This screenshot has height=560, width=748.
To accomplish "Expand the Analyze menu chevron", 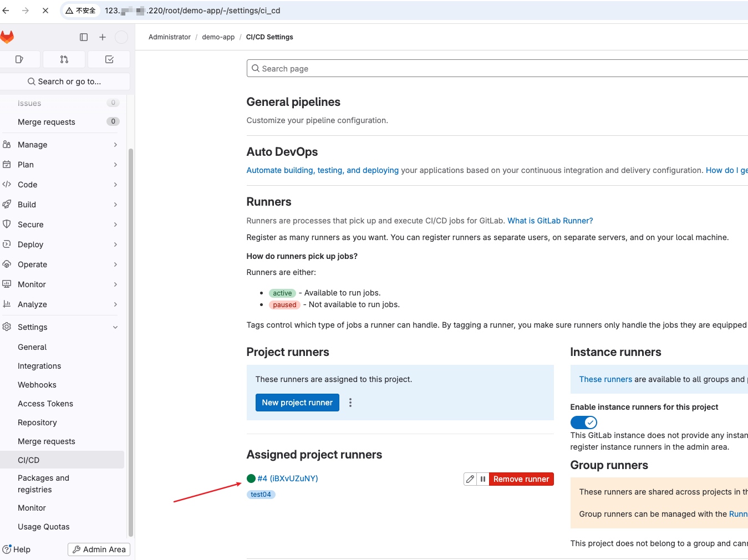I will 115,304.
